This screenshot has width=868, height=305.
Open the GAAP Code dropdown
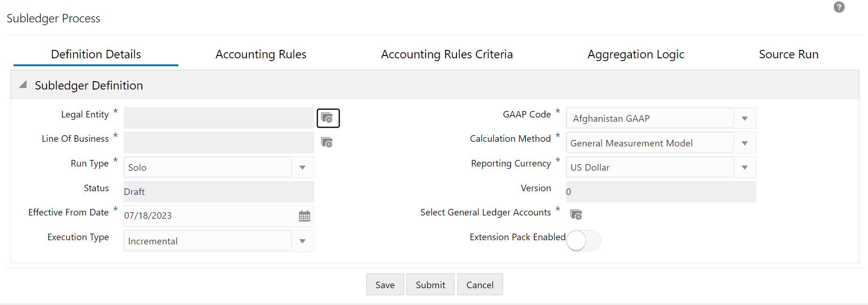point(744,118)
